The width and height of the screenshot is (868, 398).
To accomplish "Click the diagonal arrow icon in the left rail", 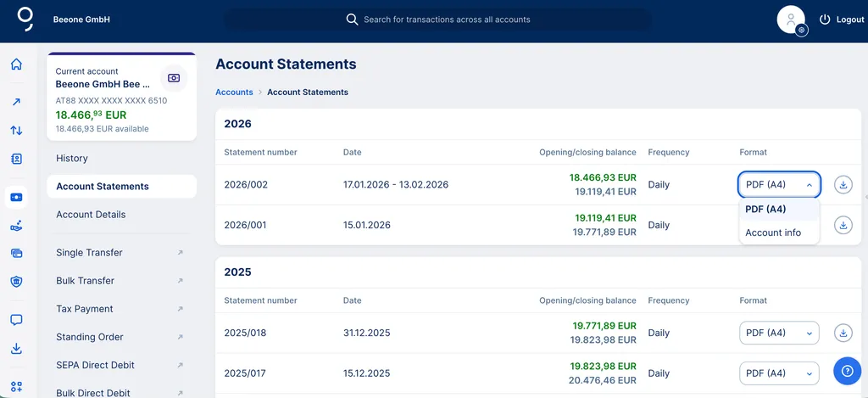I will point(17,102).
